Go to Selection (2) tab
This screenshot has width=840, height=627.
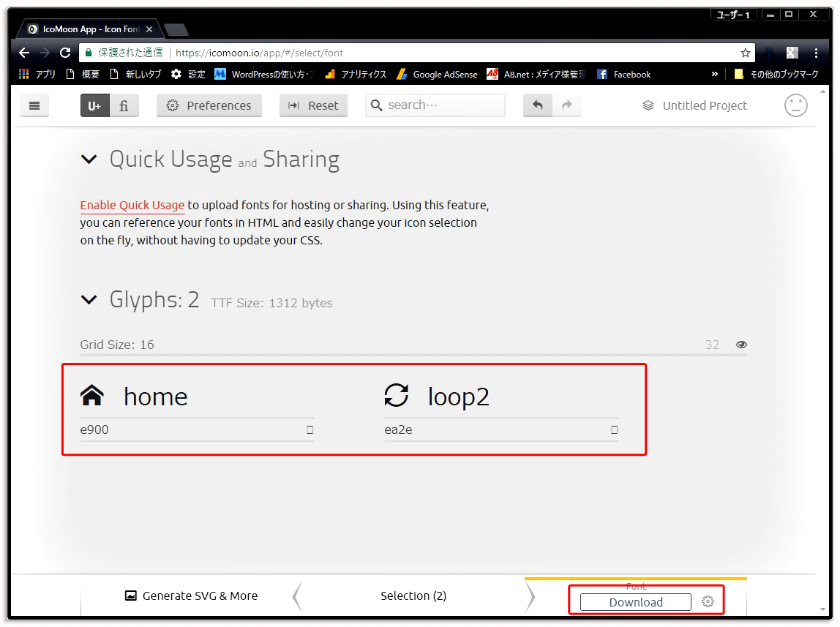[x=413, y=596]
